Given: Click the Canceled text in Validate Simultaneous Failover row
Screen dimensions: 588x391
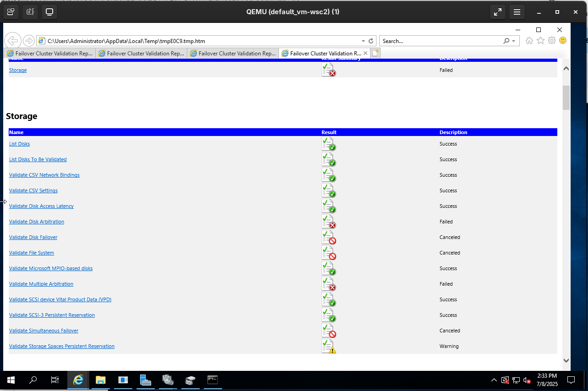Looking at the screenshot, I should [450, 331].
